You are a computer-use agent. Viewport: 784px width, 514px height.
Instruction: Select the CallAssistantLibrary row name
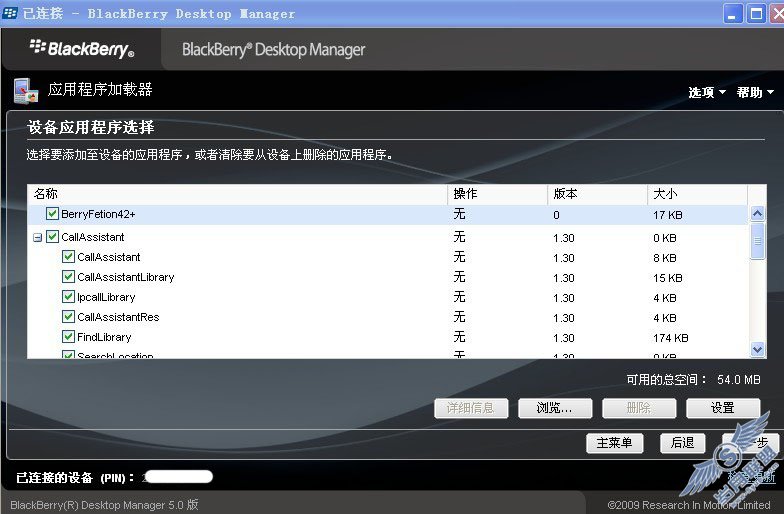click(126, 277)
